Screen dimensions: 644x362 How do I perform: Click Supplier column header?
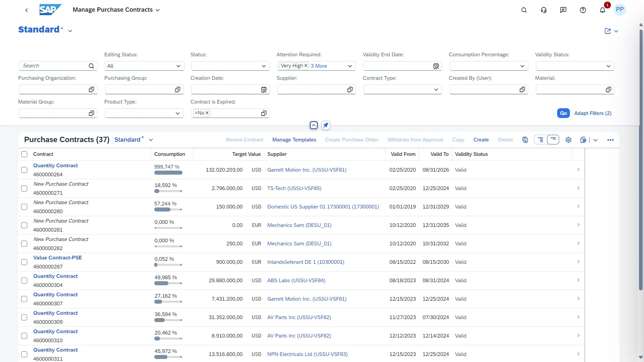pos(277,154)
